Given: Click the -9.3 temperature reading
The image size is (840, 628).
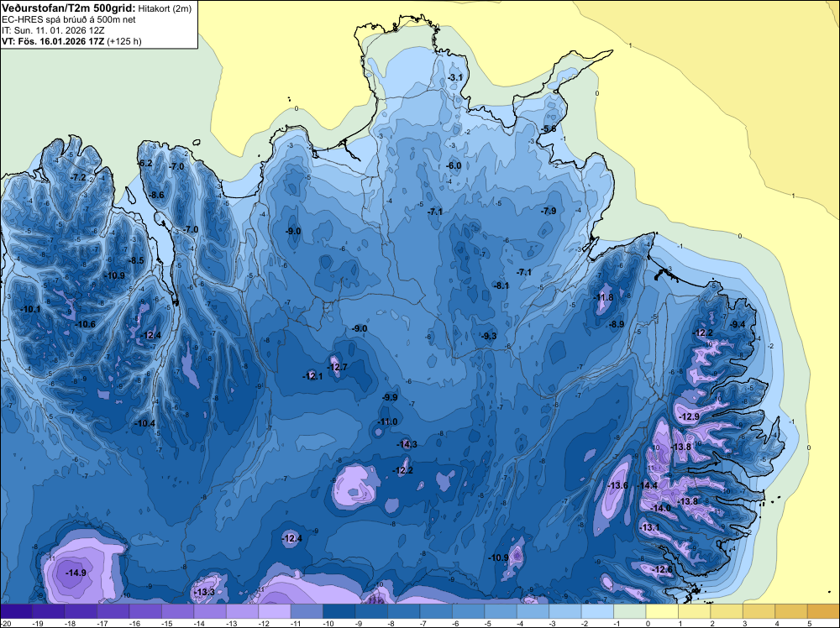Looking at the screenshot, I should (x=489, y=336).
